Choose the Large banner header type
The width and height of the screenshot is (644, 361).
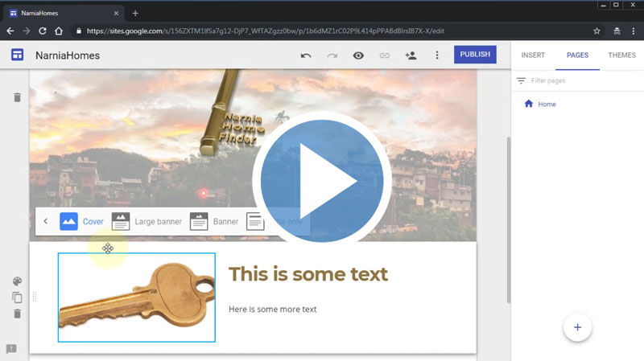[147, 221]
